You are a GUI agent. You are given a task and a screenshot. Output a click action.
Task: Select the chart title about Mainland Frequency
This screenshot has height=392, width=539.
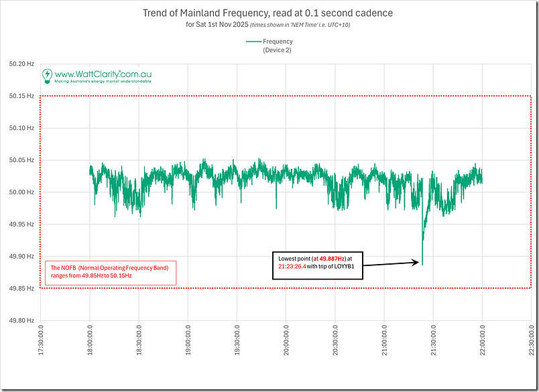(268, 13)
